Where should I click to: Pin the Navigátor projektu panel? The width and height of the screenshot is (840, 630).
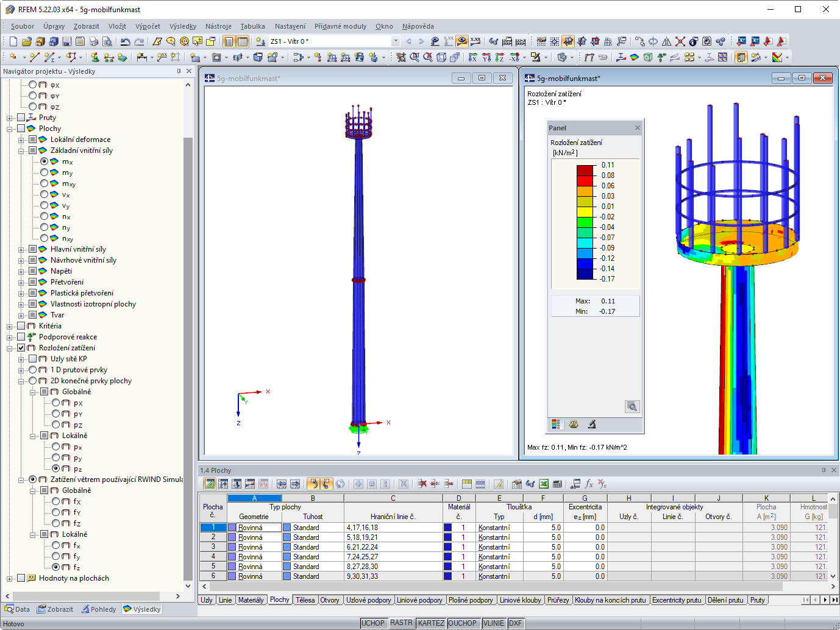(x=179, y=71)
